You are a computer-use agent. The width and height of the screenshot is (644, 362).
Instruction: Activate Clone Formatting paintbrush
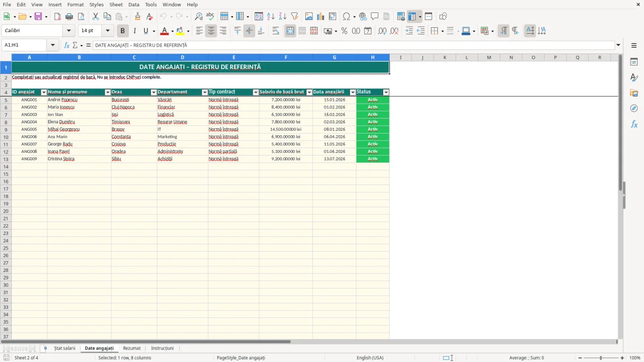pyautogui.click(x=138, y=17)
